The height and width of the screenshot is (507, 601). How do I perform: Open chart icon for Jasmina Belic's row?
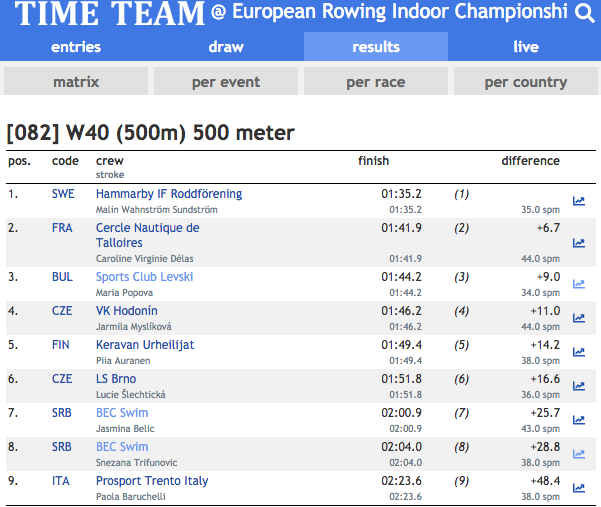point(579,420)
